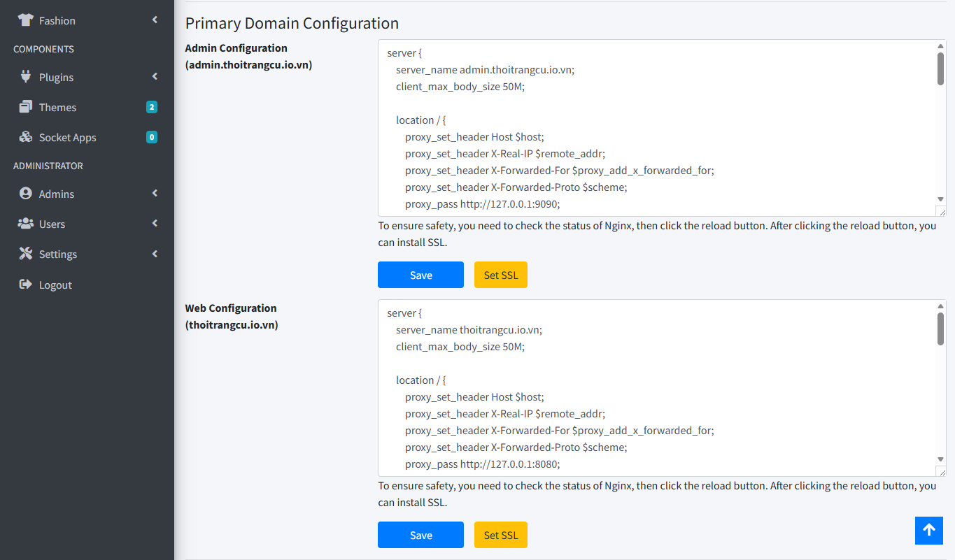Click the '(admin.thoitrangcu.io.vn)' domain text
955x560 pixels.
[x=248, y=65]
